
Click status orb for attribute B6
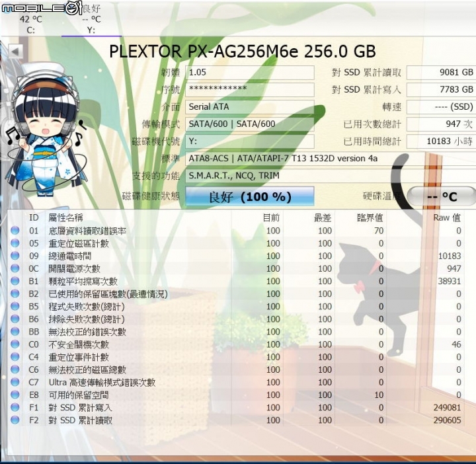point(15,319)
